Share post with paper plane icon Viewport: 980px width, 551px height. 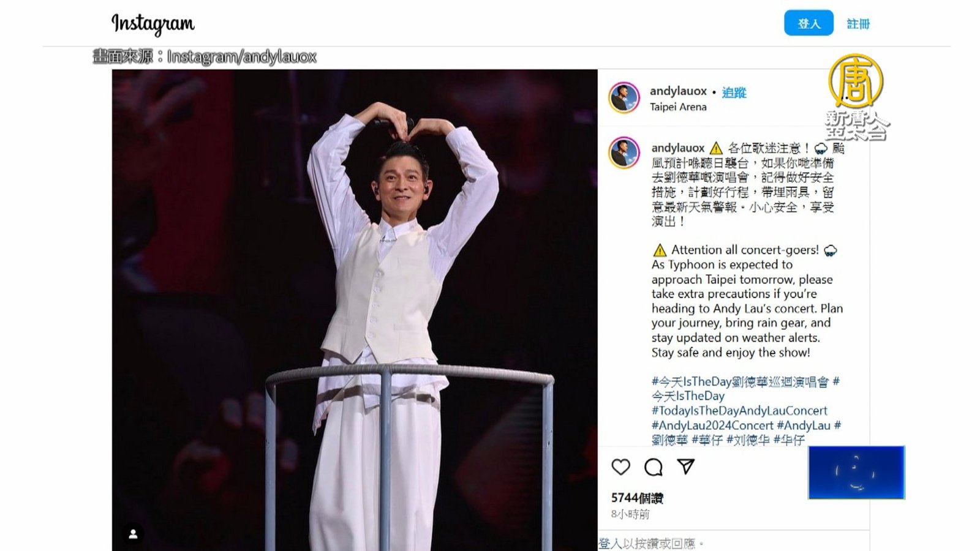pos(685,467)
